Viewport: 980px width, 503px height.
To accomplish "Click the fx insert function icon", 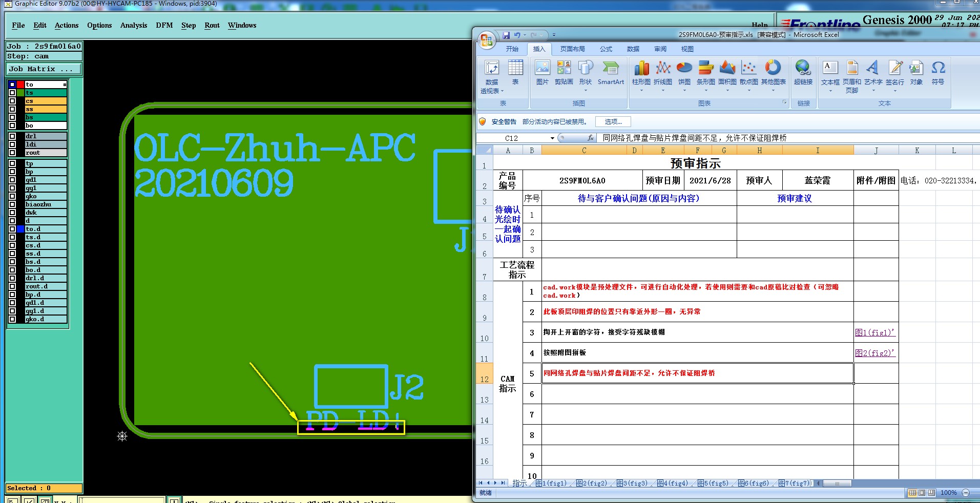I will 591,138.
